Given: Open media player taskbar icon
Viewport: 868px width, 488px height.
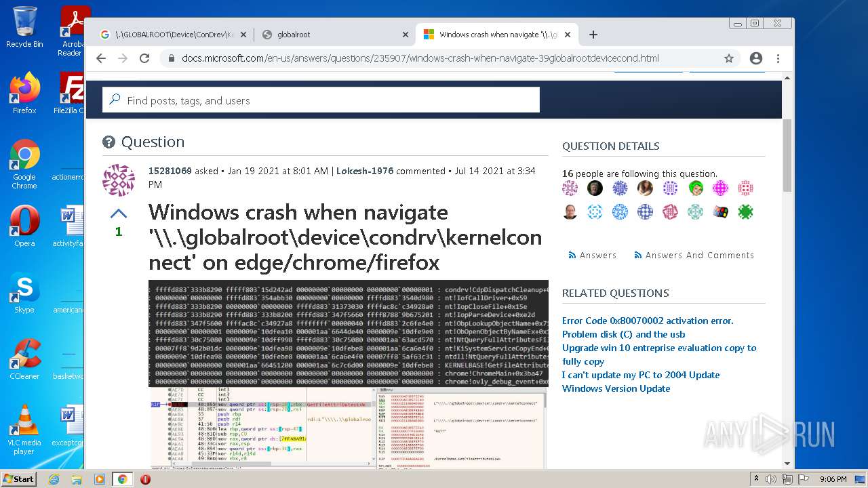Looking at the screenshot, I should 100,479.
